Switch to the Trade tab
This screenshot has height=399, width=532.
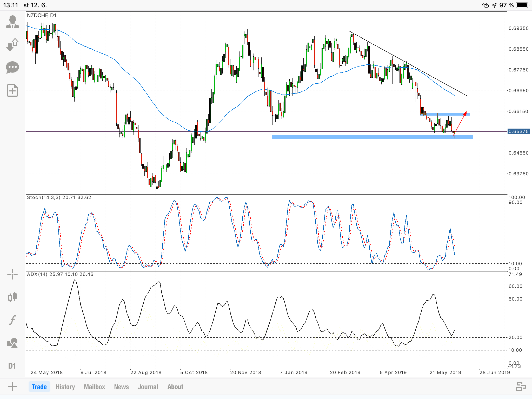39,387
